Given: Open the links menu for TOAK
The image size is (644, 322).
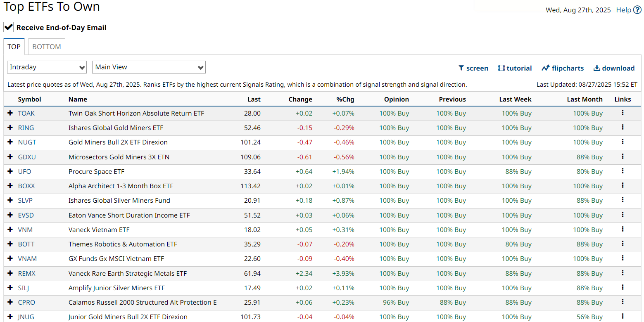Looking at the screenshot, I should [623, 113].
